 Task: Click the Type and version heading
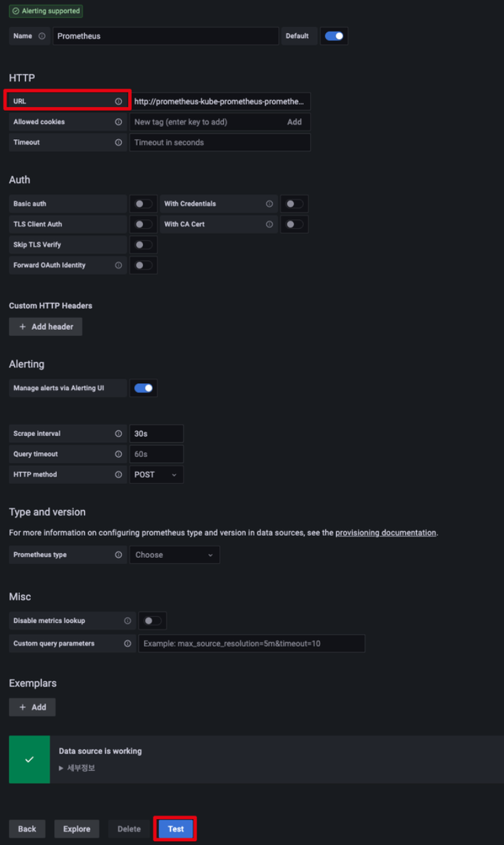click(47, 512)
